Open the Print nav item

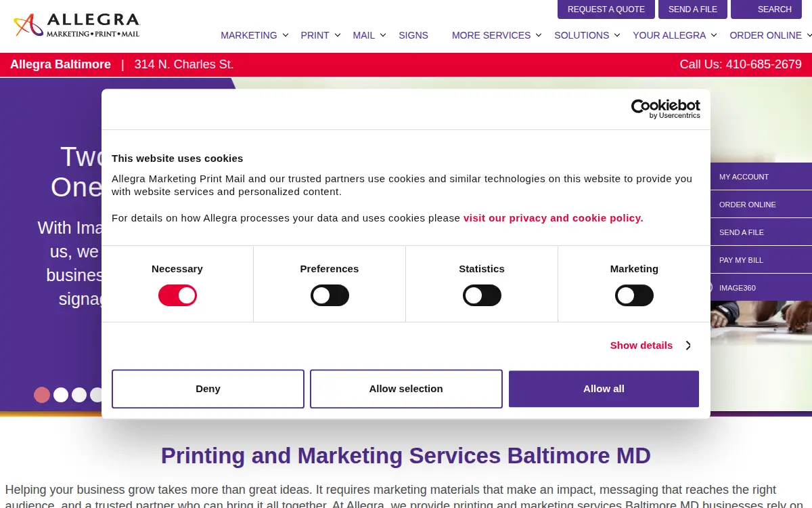[x=315, y=35]
